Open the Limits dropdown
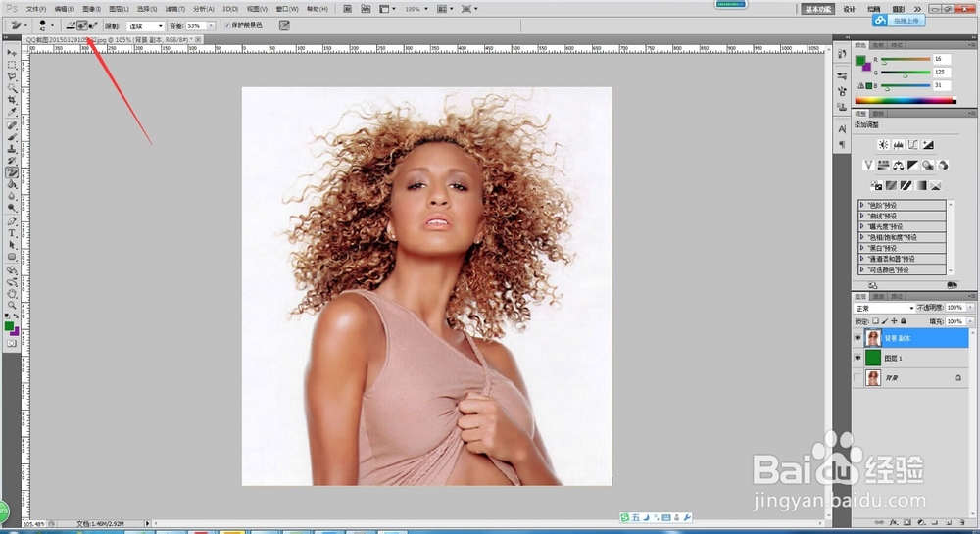 click(146, 25)
